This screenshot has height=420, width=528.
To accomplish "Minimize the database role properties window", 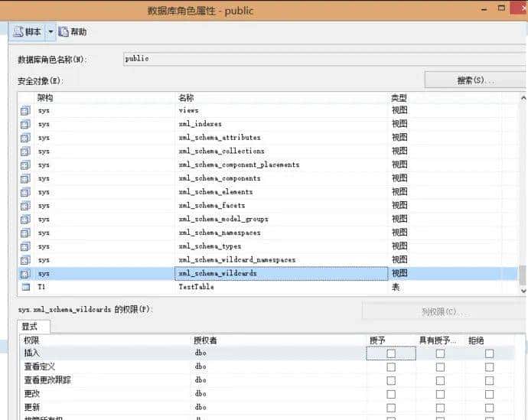I will (484, 9).
